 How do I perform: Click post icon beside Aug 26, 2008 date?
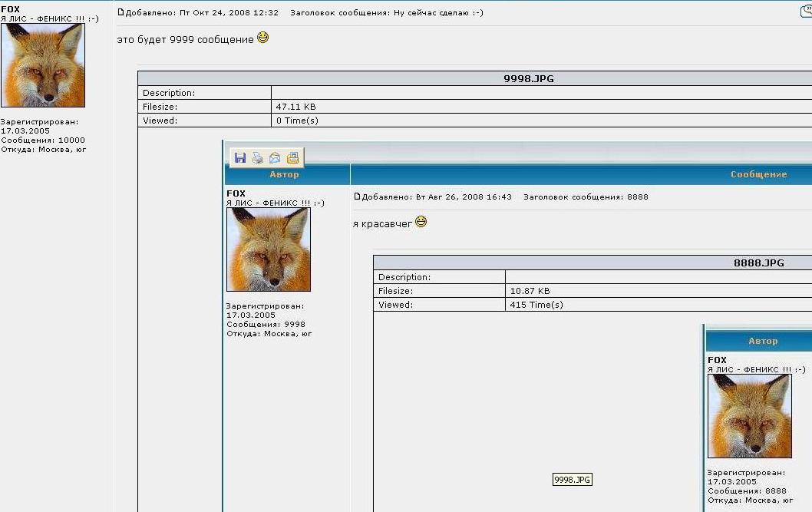[x=356, y=197]
